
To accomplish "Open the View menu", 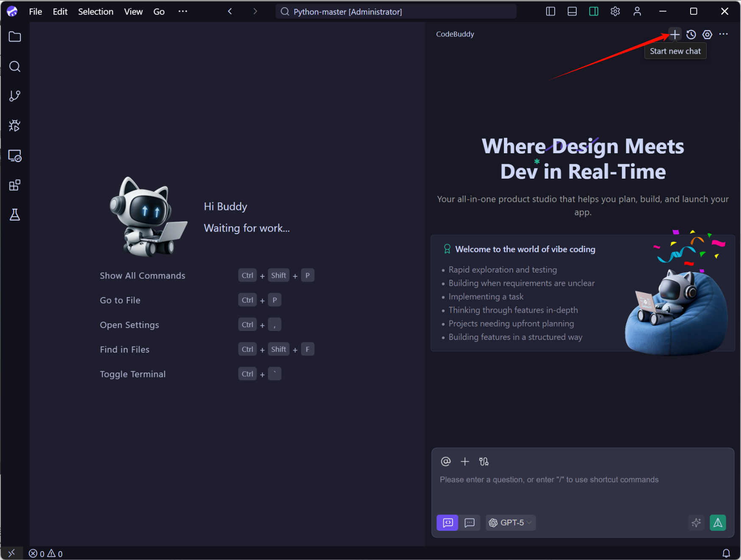I will click(x=133, y=11).
